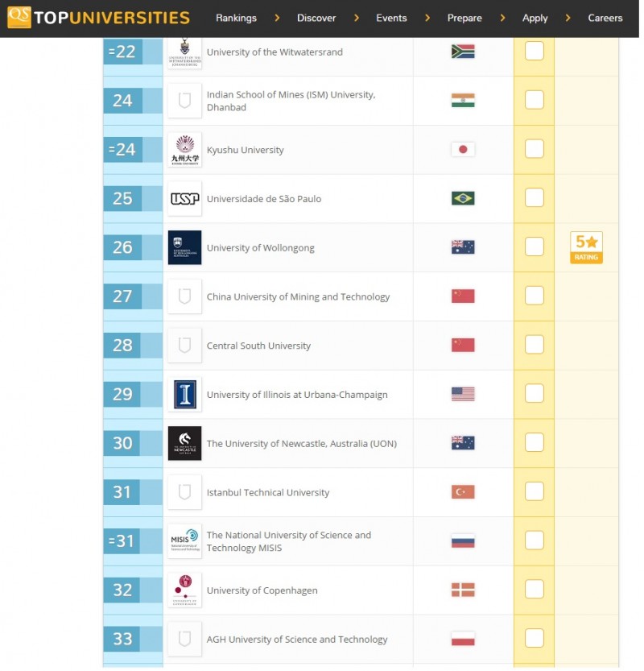Check the compare box for University of Copenhagen

(x=534, y=589)
